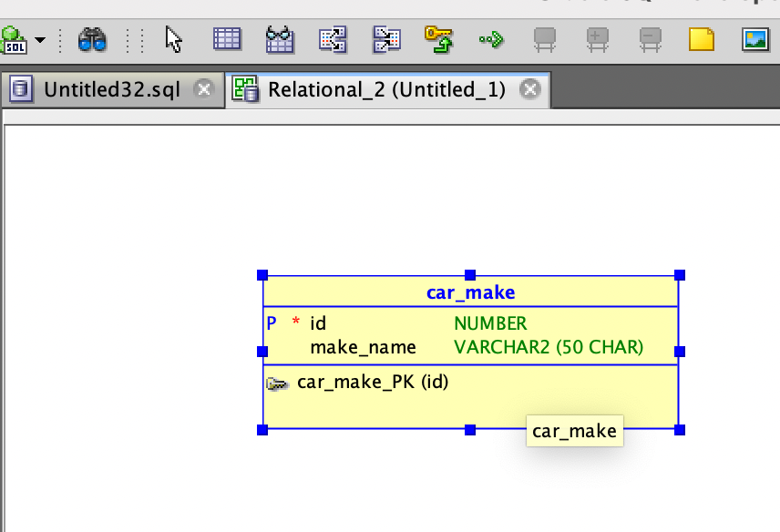Click the New View glasses icon
780x532 pixels.
[280, 39]
